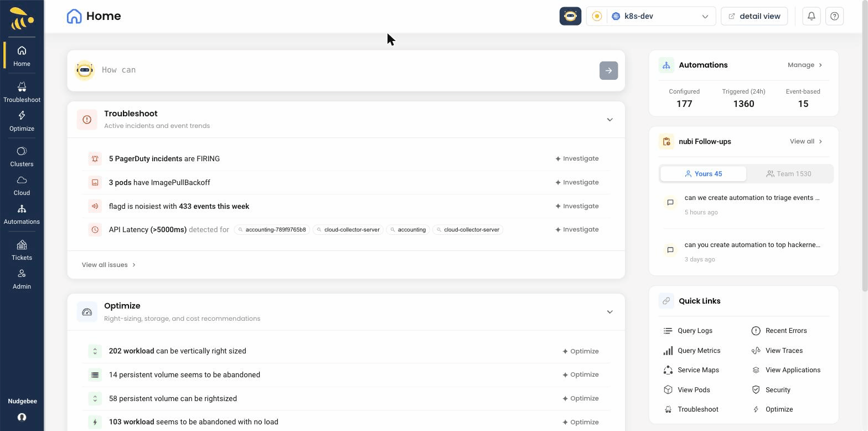The width and height of the screenshot is (868, 431).
Task: Click the user avatar at sidebar bottom
Action: (22, 417)
